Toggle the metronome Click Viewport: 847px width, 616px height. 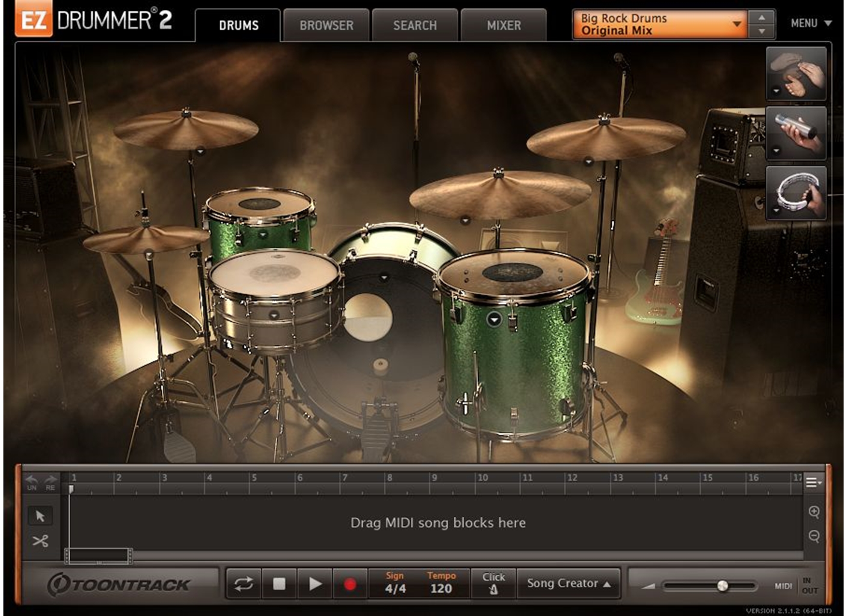[493, 584]
